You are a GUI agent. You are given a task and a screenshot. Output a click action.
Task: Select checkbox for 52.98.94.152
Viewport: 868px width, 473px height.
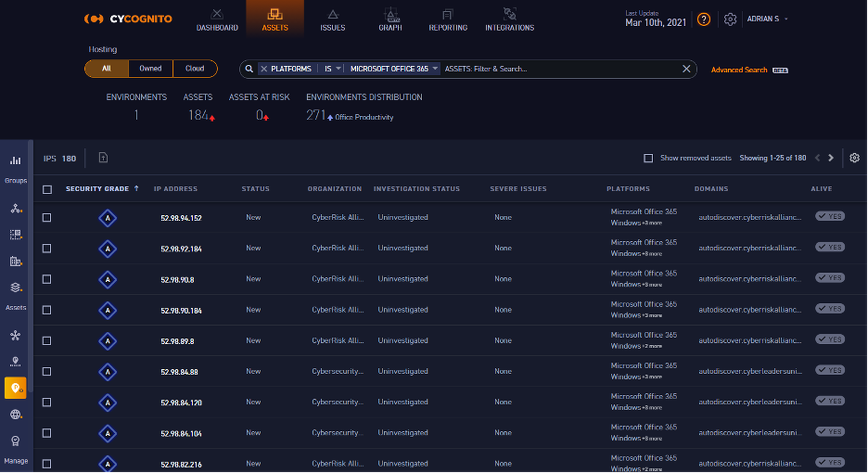coord(47,218)
